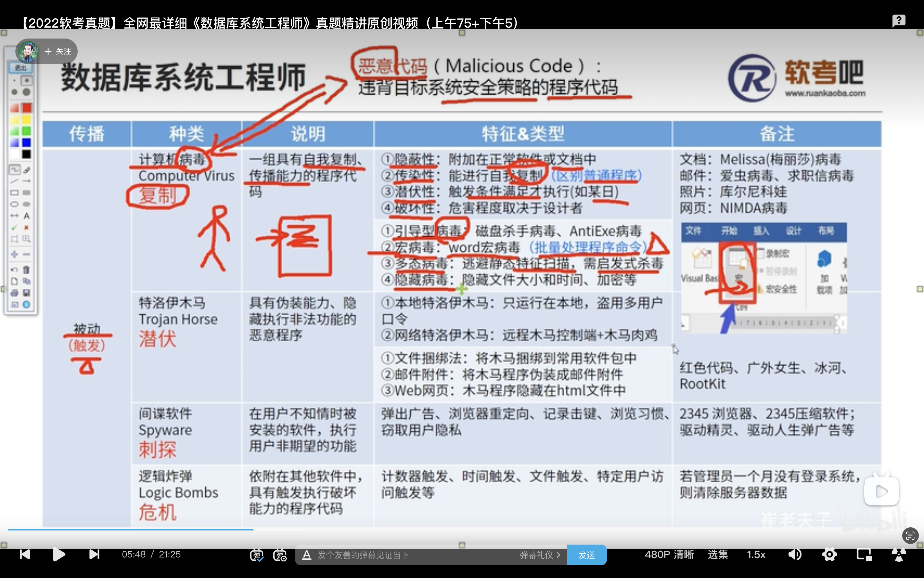
Task: Enable picture-in-picture mode
Action: 864,554
